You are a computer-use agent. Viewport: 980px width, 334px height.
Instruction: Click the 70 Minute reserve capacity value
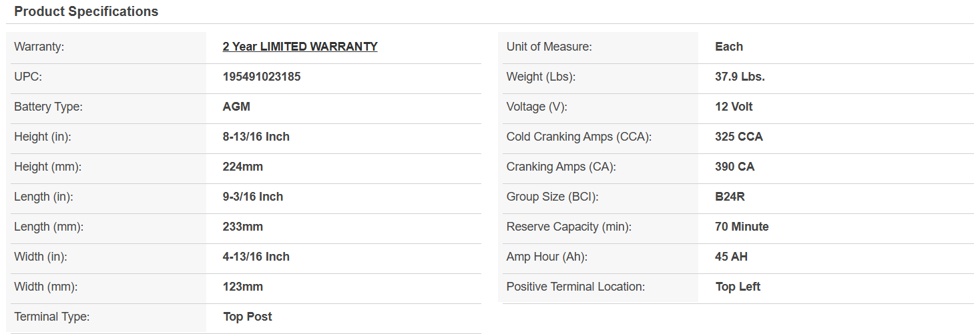pyautogui.click(x=742, y=227)
